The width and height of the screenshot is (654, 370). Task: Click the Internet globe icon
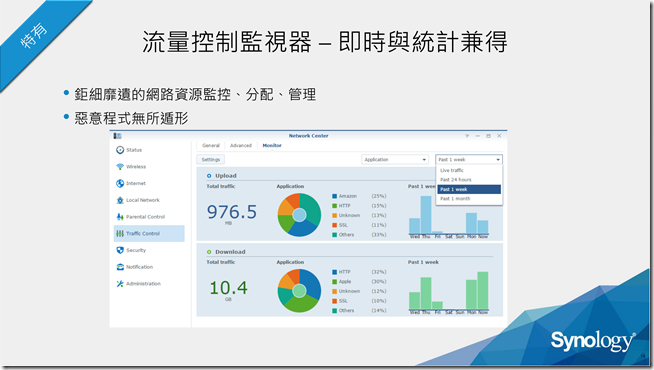(120, 183)
